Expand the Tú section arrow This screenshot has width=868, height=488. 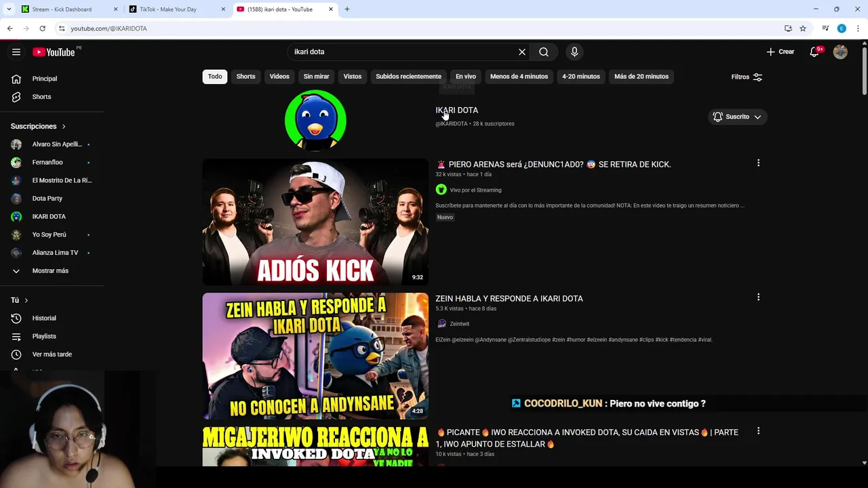point(26,300)
